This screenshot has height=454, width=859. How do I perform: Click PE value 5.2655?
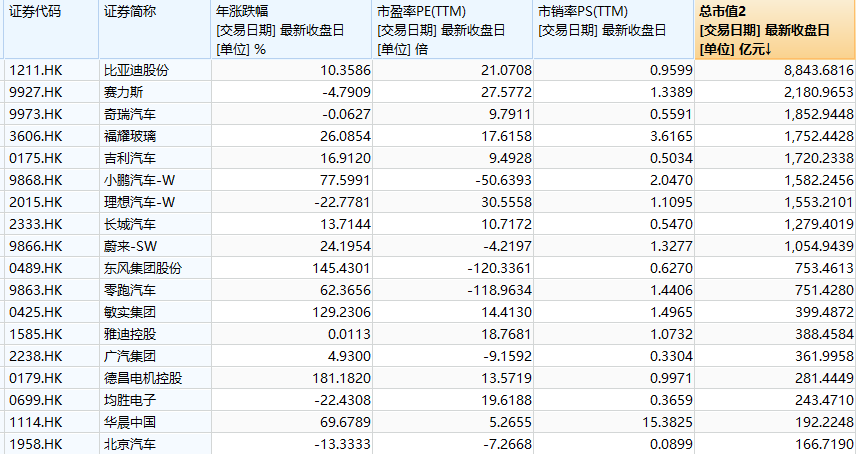(510, 422)
